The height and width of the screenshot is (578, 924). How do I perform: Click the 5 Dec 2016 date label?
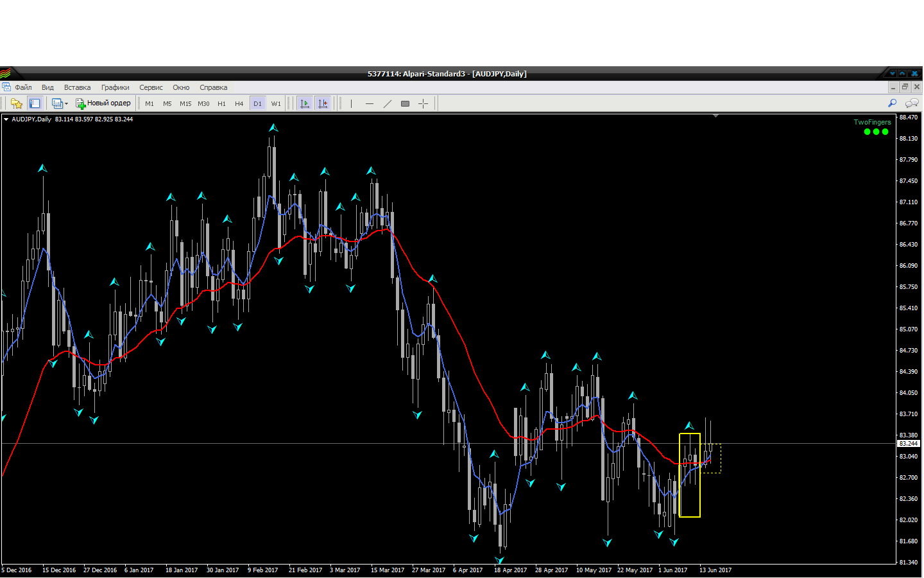pos(17,570)
